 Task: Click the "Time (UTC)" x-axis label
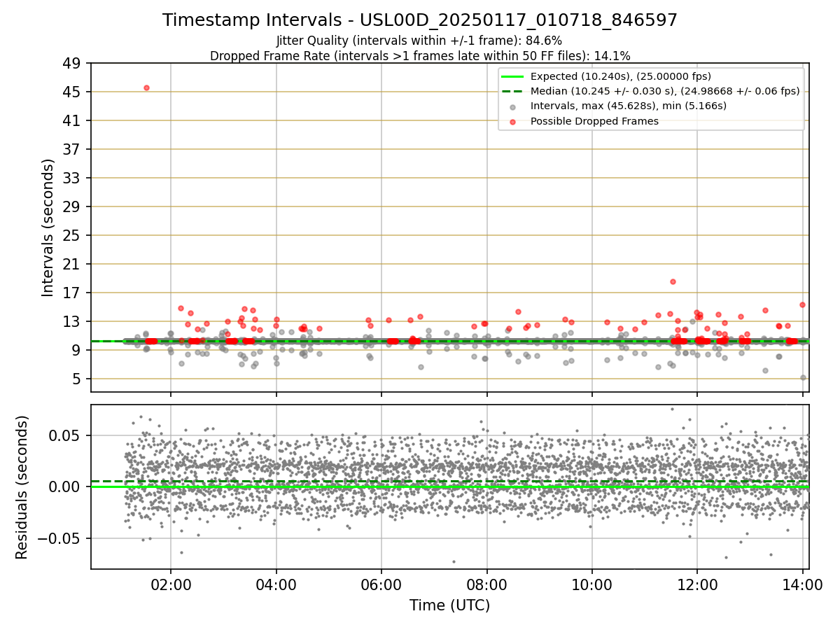tap(450, 605)
